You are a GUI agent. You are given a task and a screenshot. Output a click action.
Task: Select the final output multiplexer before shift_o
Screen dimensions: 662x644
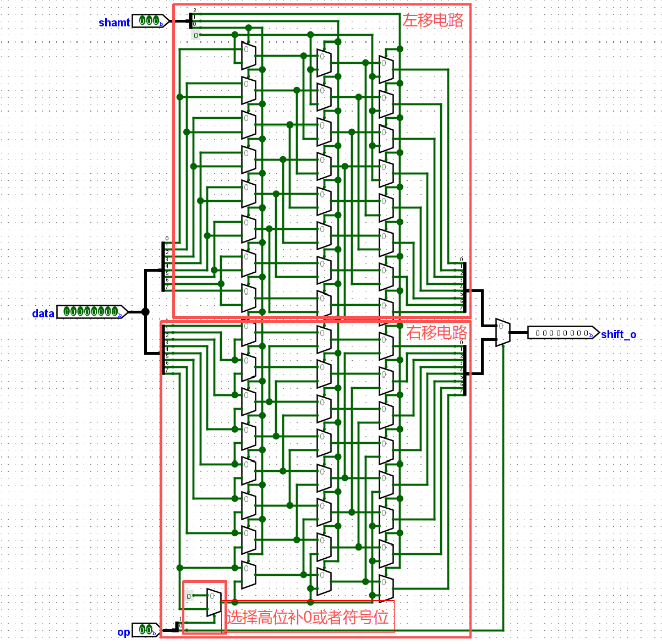click(x=502, y=332)
